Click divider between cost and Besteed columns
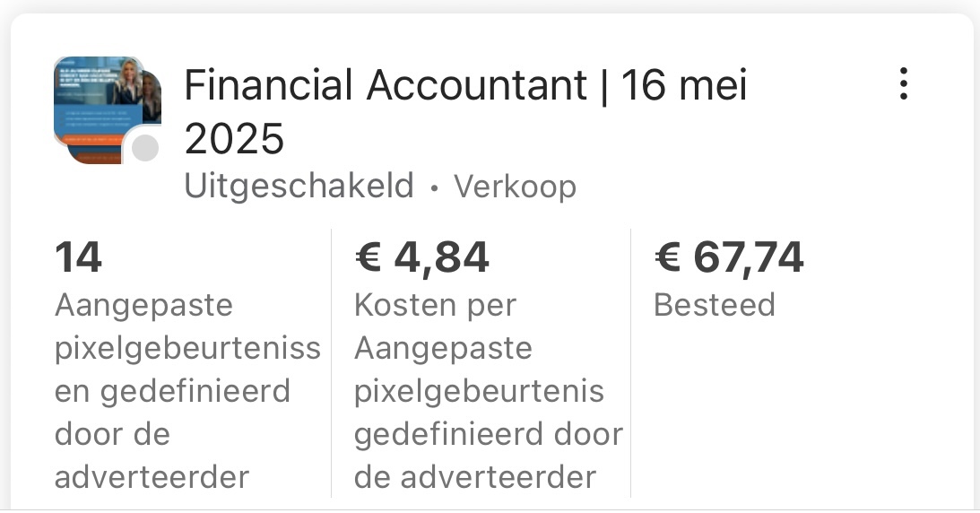The image size is (980, 513). [x=630, y=363]
